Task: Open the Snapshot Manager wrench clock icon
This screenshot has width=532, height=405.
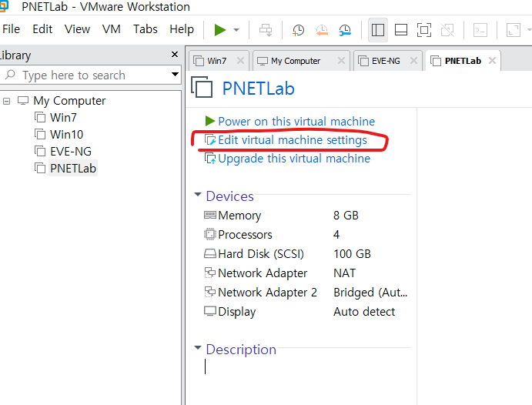Action: point(345,30)
